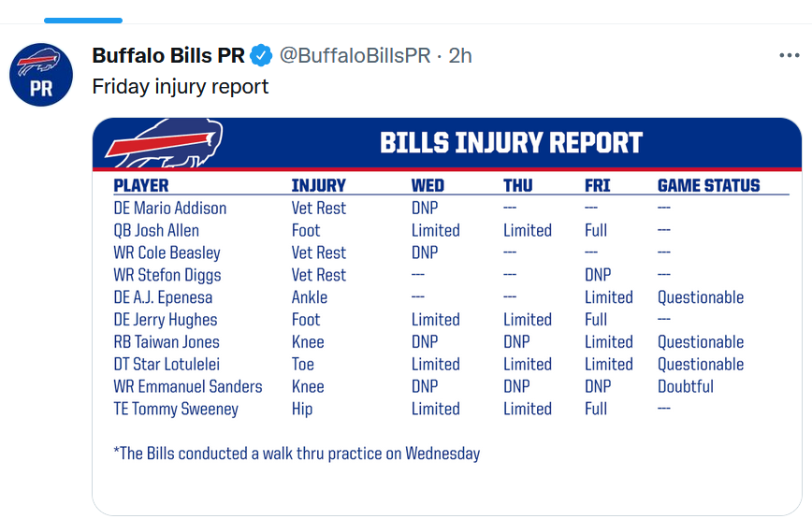Open the @BuffaloBillsPR handle link
Screen dimensions: 812x519
coord(355,55)
